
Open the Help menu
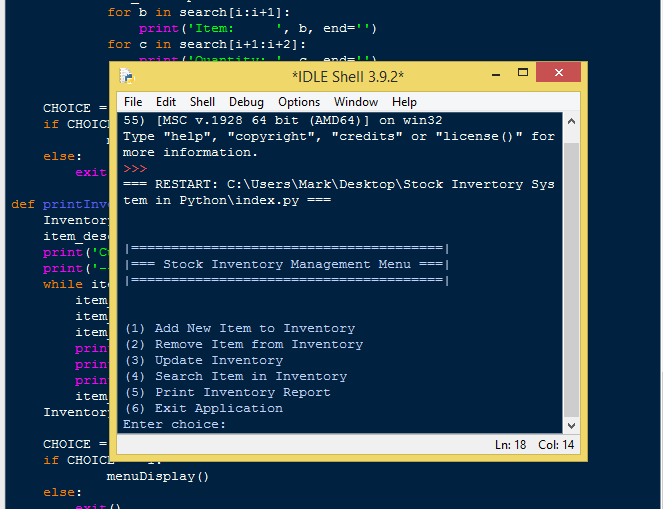404,102
